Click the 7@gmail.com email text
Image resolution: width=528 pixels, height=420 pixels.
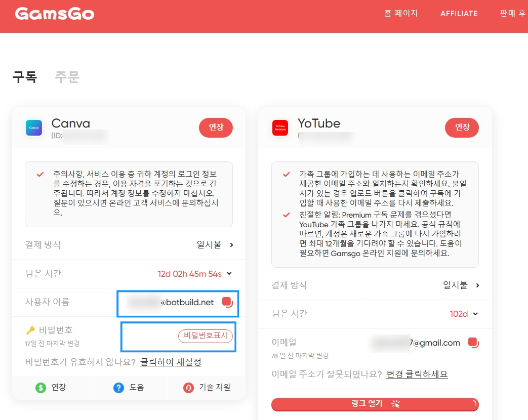coord(435,343)
